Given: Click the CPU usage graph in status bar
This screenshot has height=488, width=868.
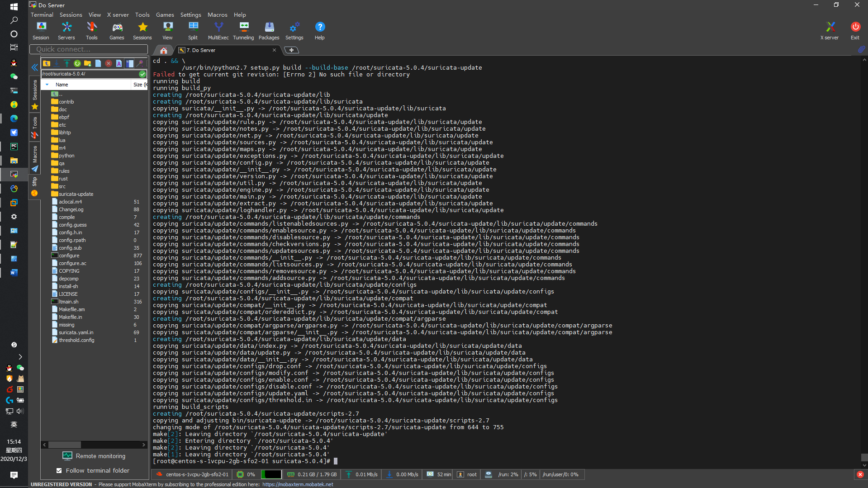Looking at the screenshot, I should (271, 474).
